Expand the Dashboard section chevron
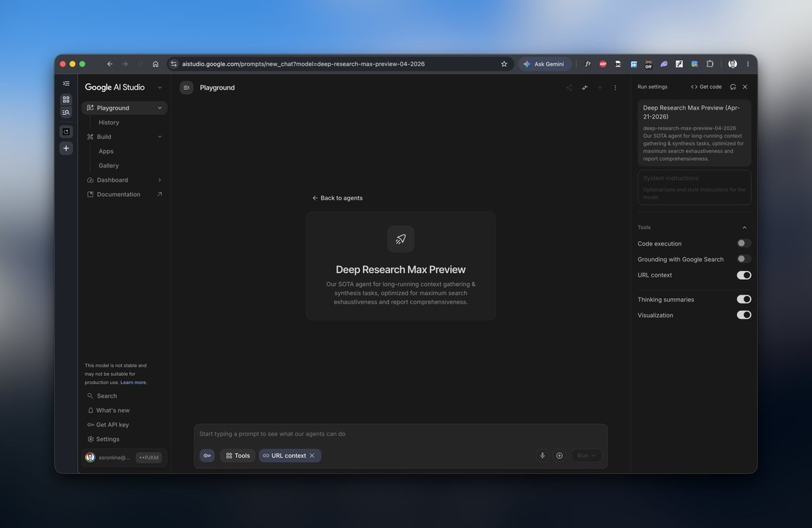The width and height of the screenshot is (812, 528). 160,180
